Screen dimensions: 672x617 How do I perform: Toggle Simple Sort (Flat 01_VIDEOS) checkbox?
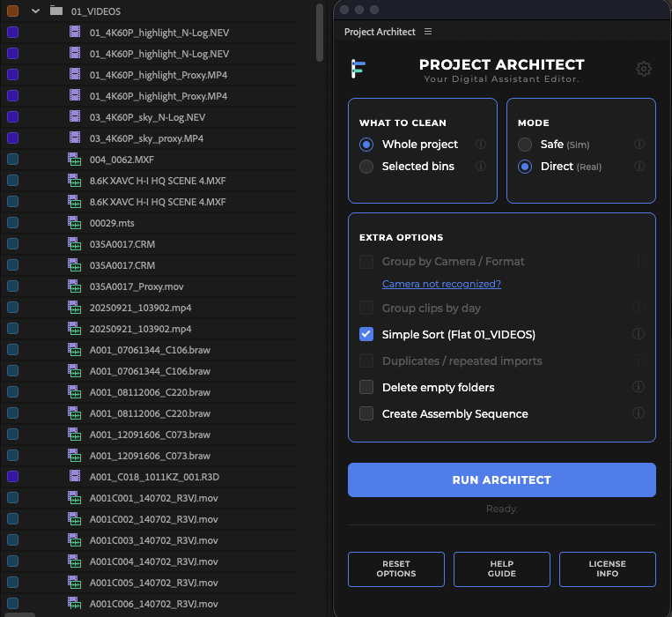366,334
